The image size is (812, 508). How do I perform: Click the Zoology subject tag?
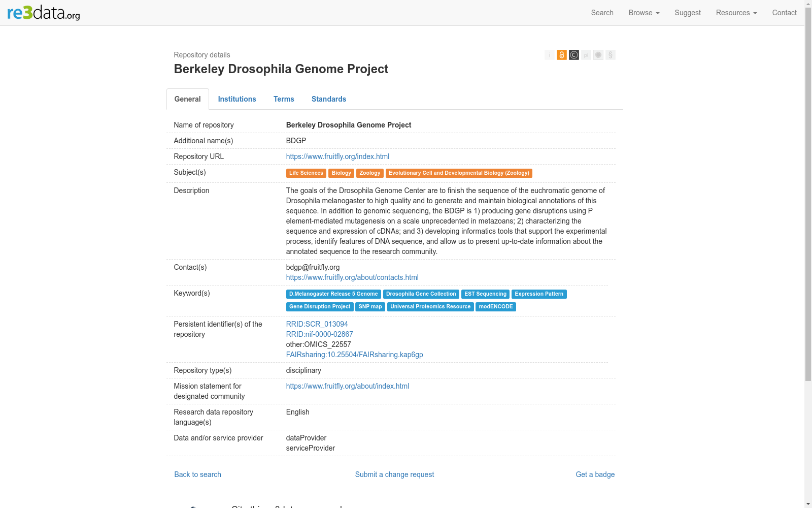point(370,173)
